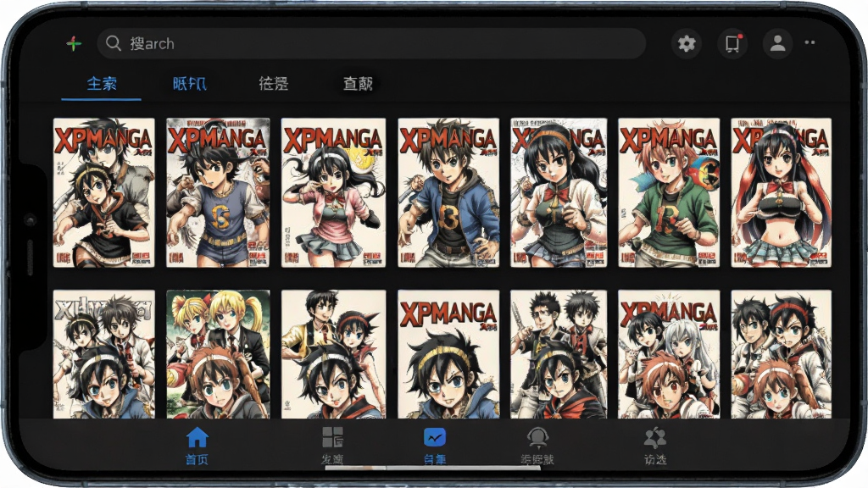
Task: Open settings via the gear icon
Action: click(687, 43)
